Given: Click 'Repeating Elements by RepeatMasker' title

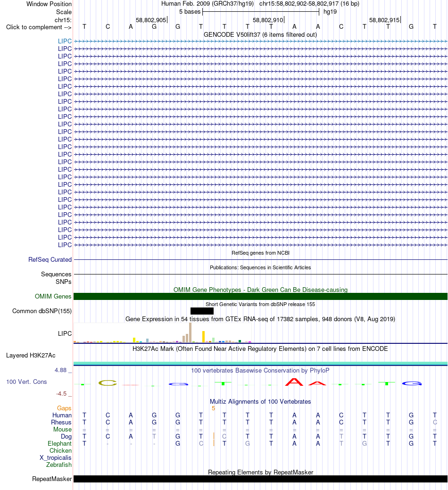Looking at the screenshot, I should click(260, 472).
